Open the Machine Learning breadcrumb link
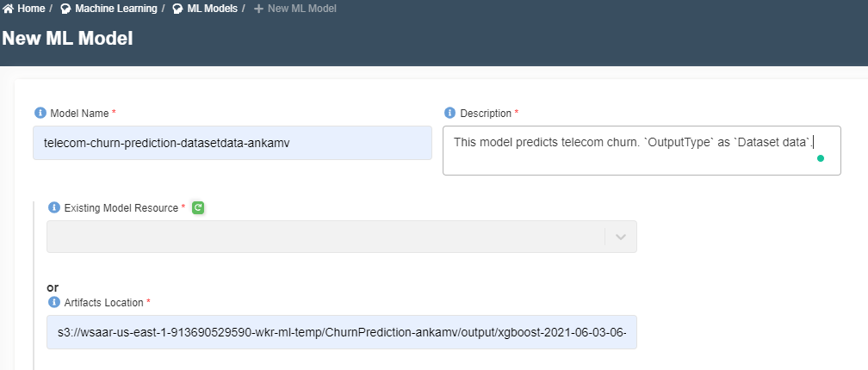The width and height of the screenshot is (868, 370). pyautogui.click(x=115, y=9)
